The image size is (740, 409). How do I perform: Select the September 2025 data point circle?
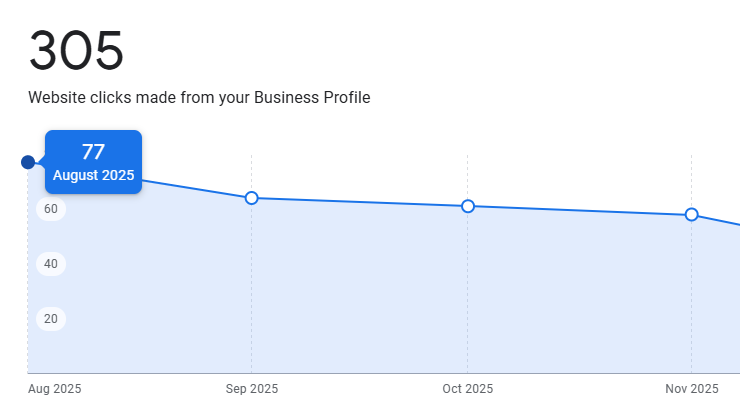[252, 198]
